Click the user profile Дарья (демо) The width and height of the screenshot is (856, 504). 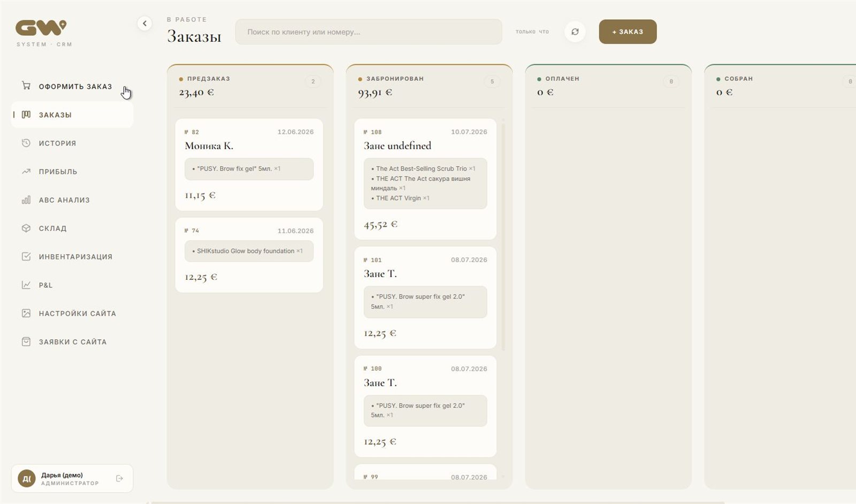[72, 478]
